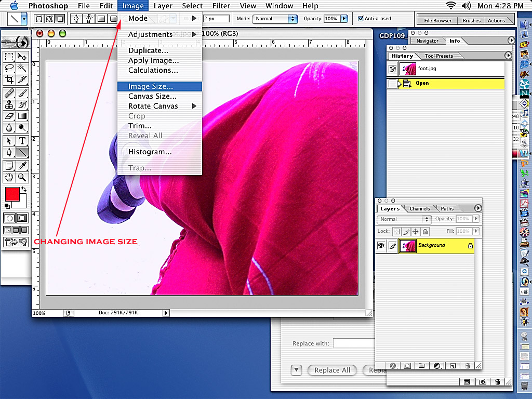This screenshot has width=532, height=399.
Task: Select the Crop tool in the toolbox
Action: [x=9, y=79]
